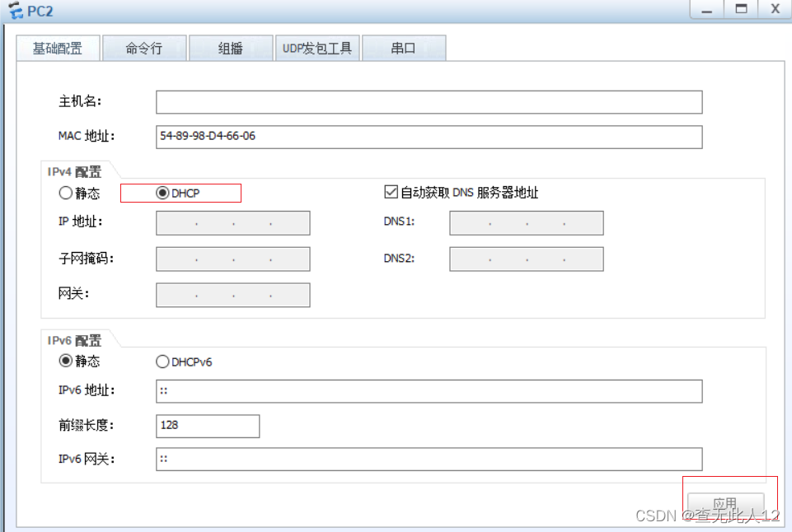
Task: Click the 子网掩码 field
Action: click(233, 259)
